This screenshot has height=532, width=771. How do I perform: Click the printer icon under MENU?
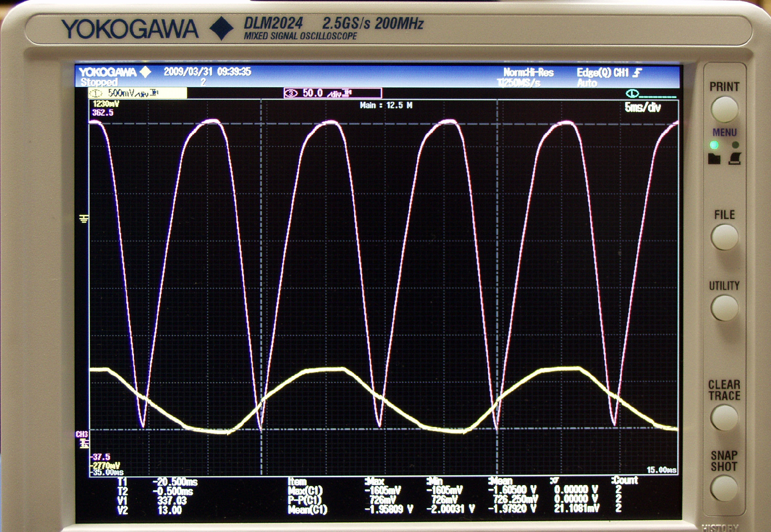pyautogui.click(x=735, y=158)
